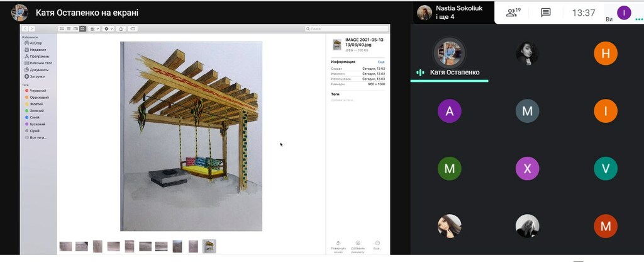
Task: Select the gray M participant avatar
Action: point(527,111)
